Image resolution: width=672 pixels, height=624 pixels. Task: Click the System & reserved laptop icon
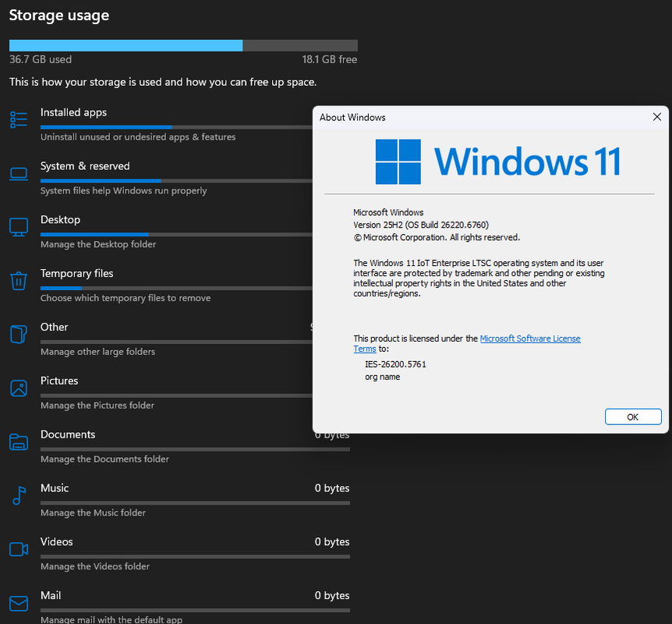[x=19, y=174]
